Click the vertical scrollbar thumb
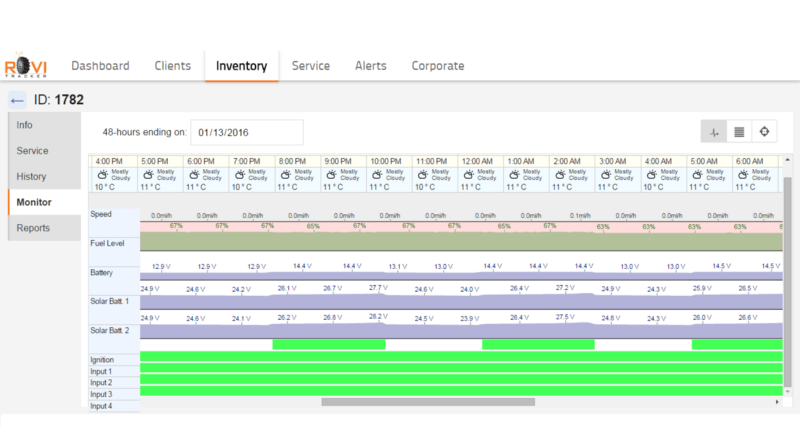Image resolution: width=800 pixels, height=426 pixels. click(x=788, y=282)
